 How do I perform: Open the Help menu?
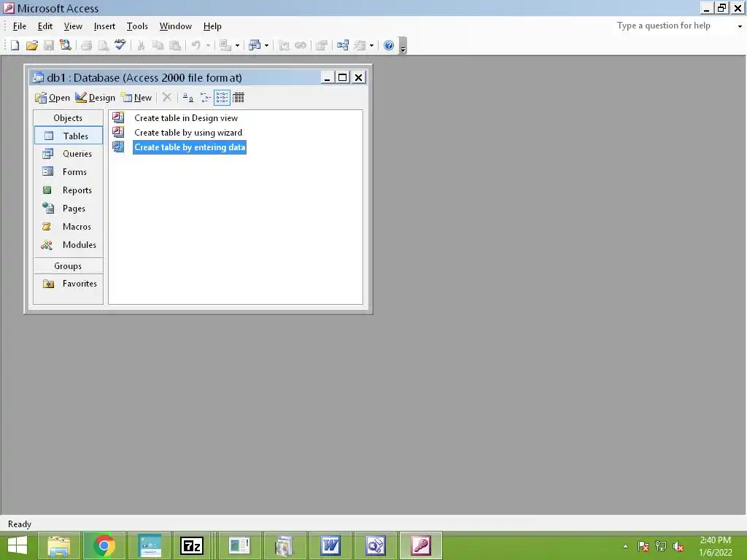coord(212,26)
